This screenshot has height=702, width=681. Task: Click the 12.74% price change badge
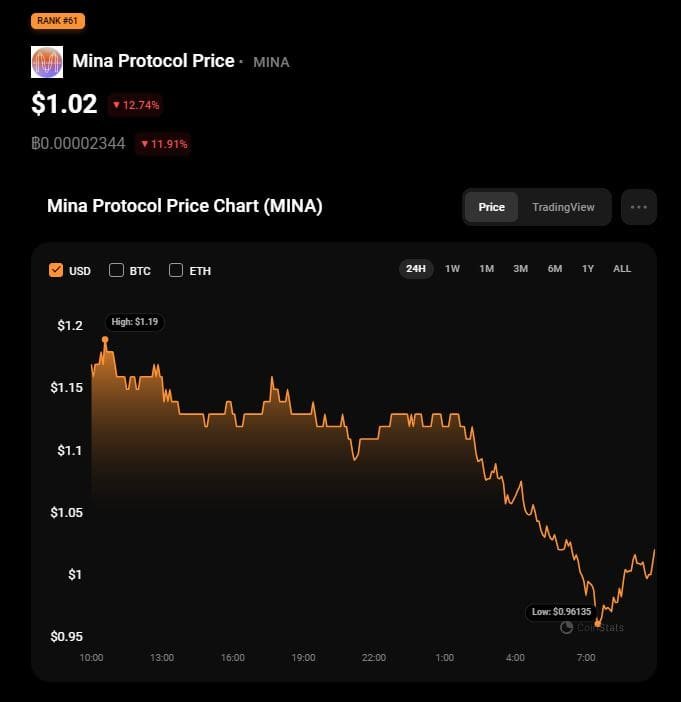click(135, 104)
